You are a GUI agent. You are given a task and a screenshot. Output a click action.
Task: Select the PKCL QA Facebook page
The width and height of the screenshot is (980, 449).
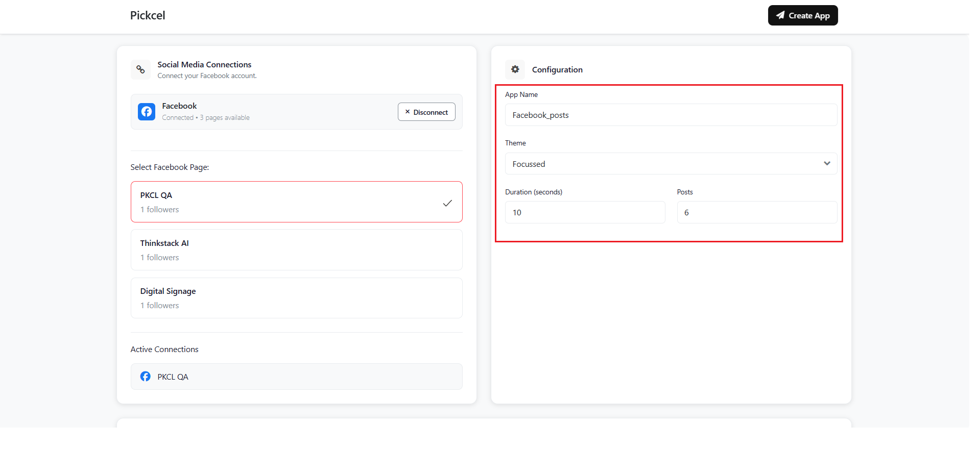click(297, 202)
